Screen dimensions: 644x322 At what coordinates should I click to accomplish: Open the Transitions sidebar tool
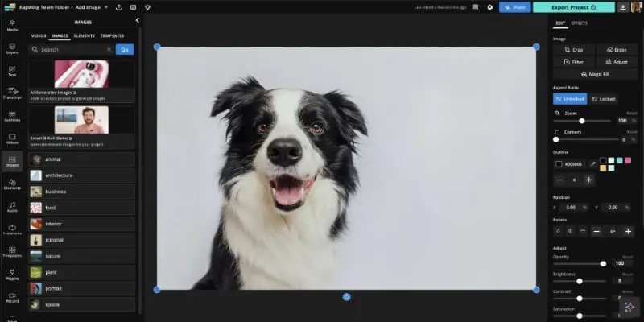[x=12, y=229]
